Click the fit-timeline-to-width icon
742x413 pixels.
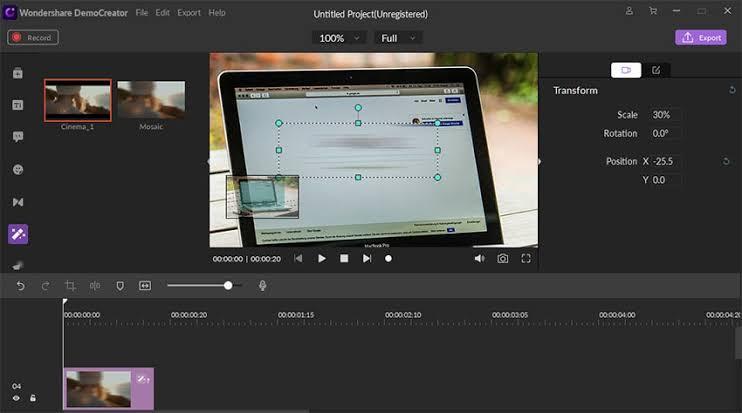coord(145,286)
